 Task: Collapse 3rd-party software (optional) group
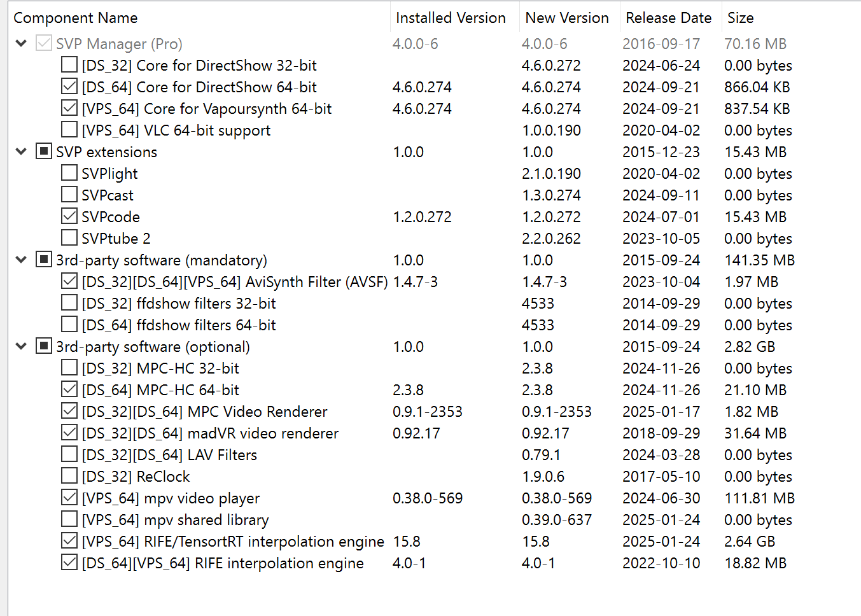tap(21, 346)
